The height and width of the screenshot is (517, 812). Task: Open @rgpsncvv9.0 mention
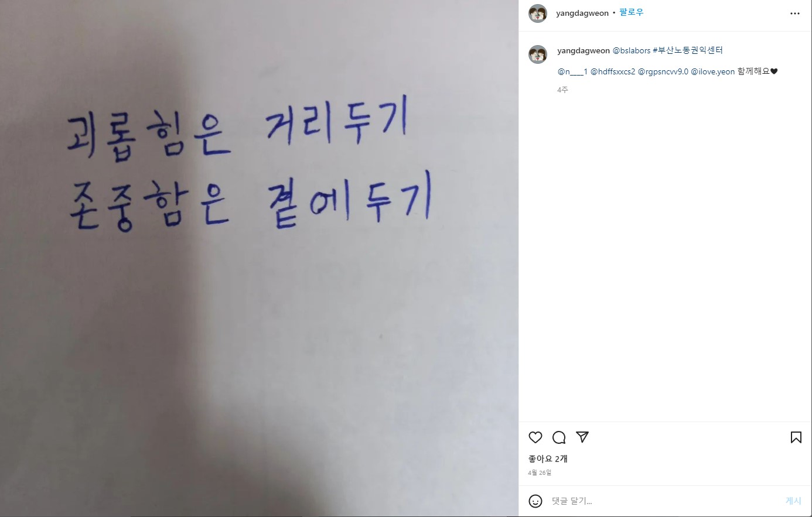tap(663, 71)
